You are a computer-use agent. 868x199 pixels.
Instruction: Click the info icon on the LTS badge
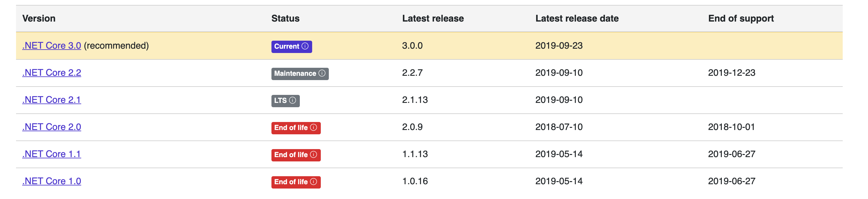click(x=293, y=100)
